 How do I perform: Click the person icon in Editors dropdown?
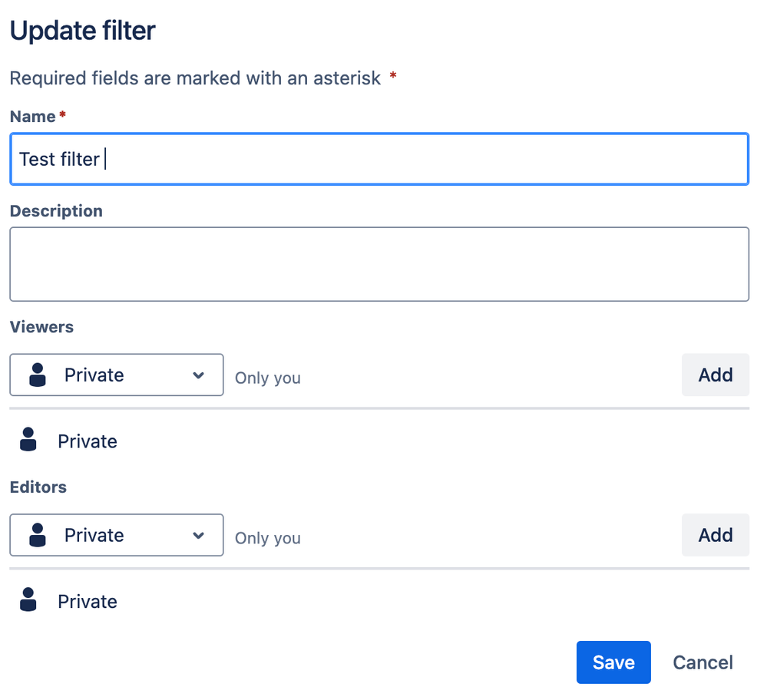[x=37, y=535]
